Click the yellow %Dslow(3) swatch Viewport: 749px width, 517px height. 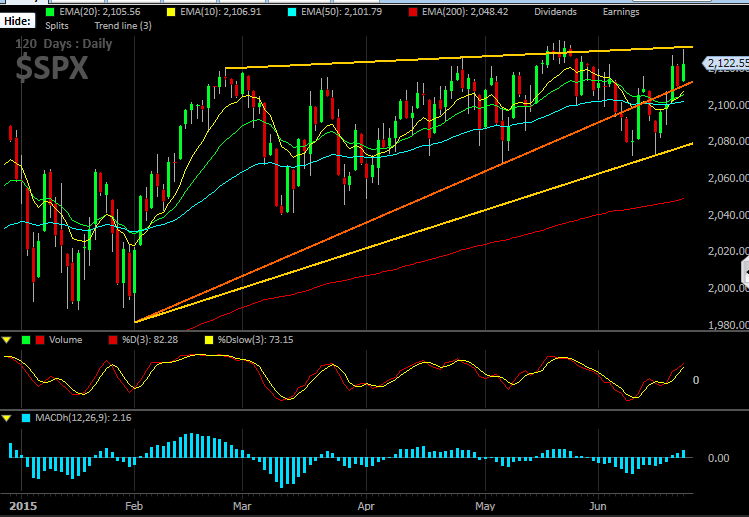point(209,340)
